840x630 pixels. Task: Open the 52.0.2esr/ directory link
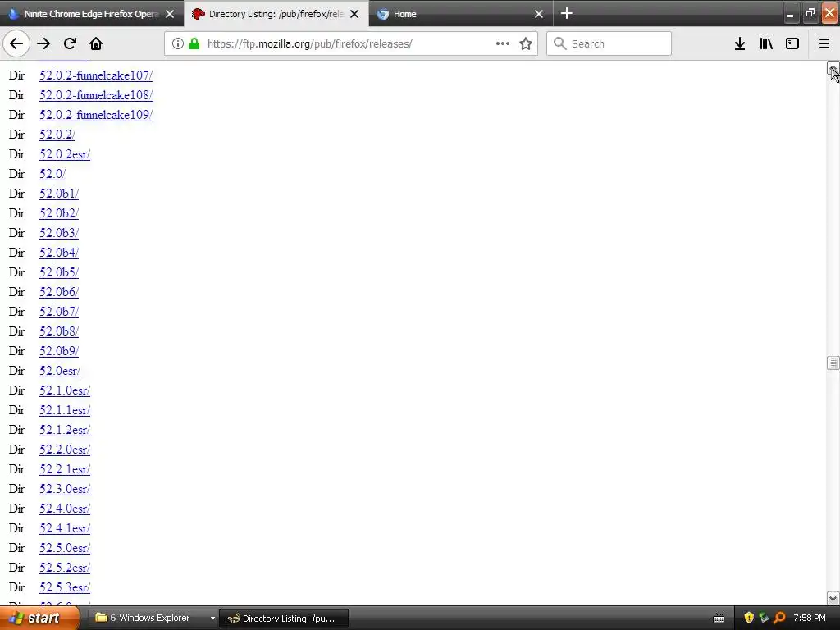(x=65, y=154)
